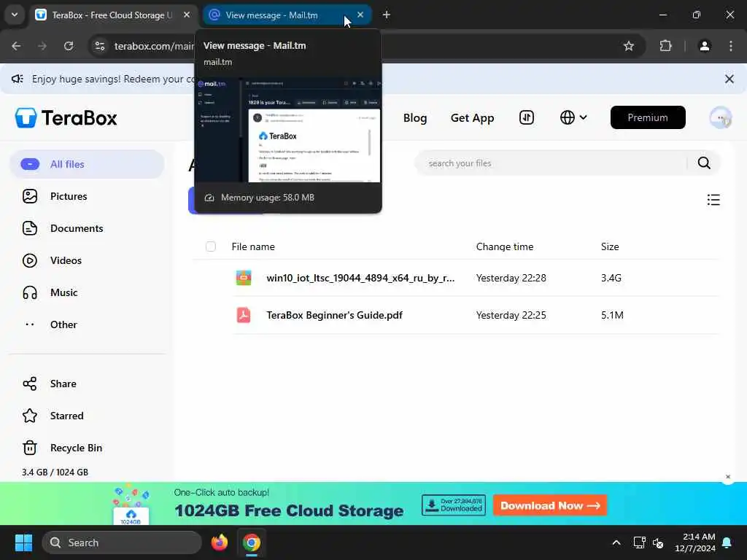This screenshot has width=747, height=560.
Task: Open Chrome from the taskbar
Action: (252, 542)
